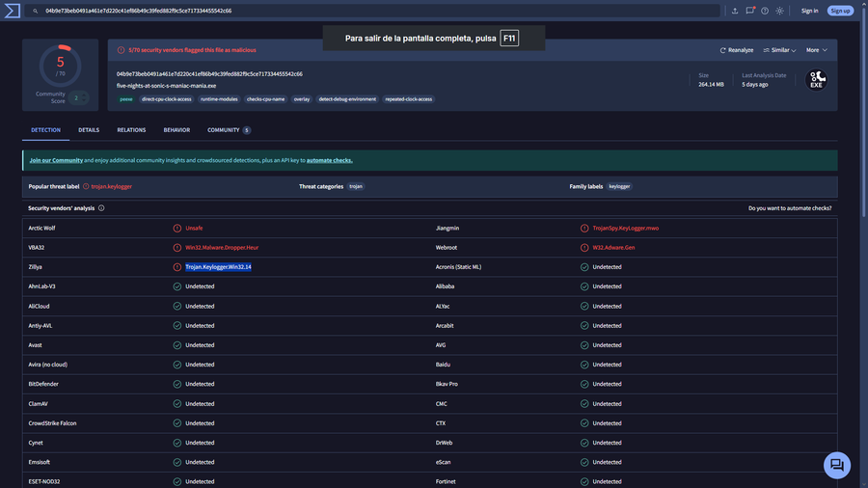Expand the Similar dropdown

(779, 50)
